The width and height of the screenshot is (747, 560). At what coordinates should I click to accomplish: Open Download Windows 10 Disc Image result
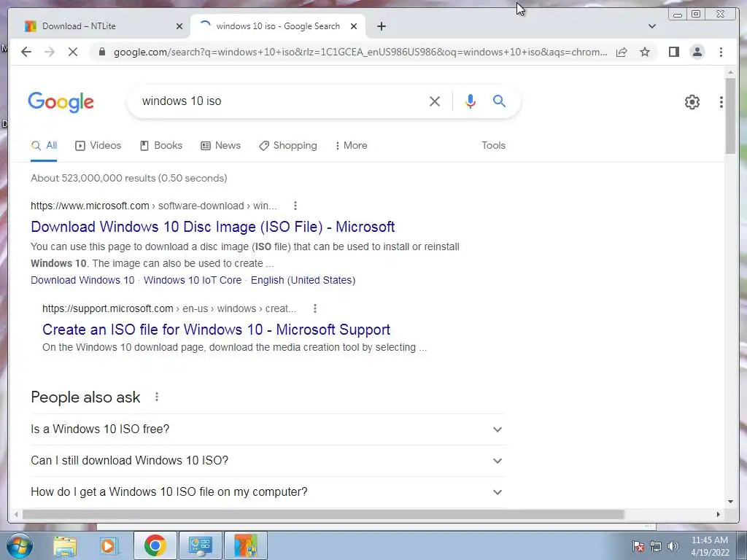tap(212, 227)
